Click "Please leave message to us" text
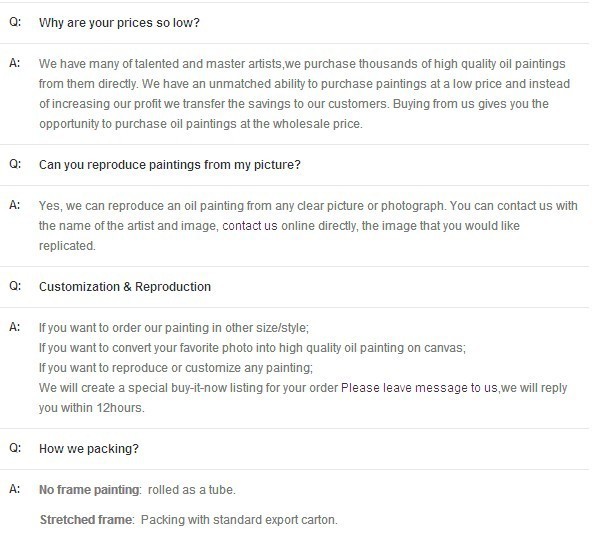 419,388
